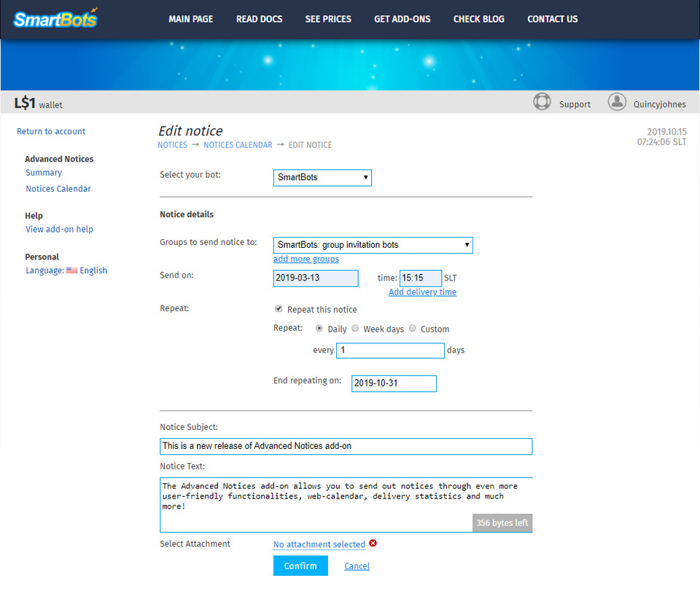Open Quincyjohnes account menu
The image size is (700, 594).
[x=659, y=104]
